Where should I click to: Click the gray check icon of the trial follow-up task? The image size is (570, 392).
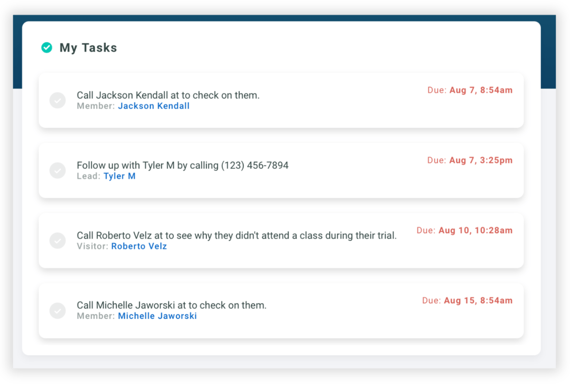(58, 240)
